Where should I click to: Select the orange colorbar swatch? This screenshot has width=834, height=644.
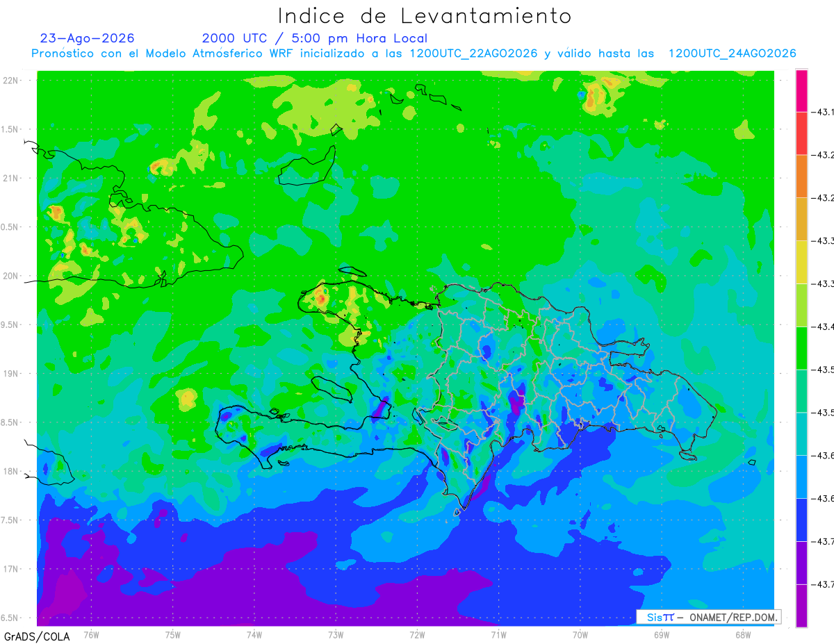point(801,176)
